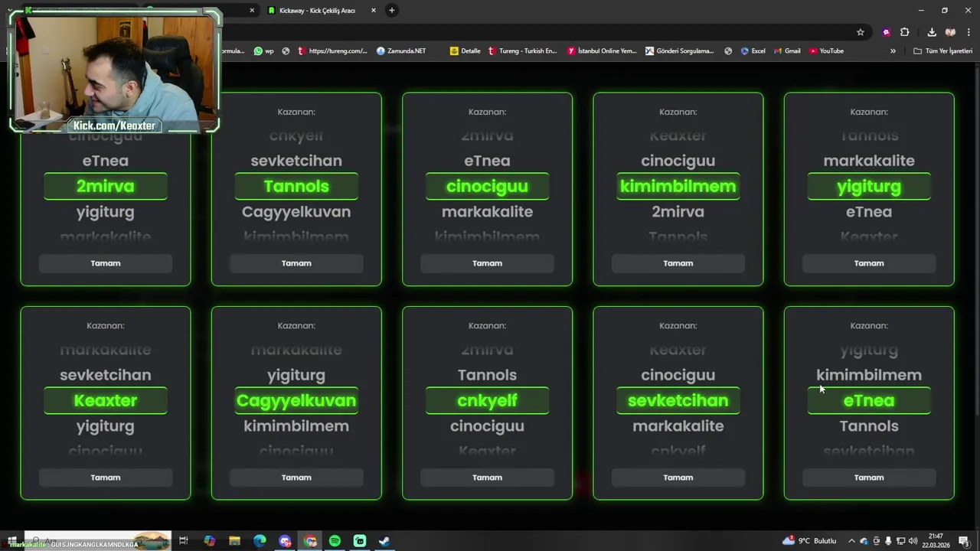Image resolution: width=980 pixels, height=551 pixels.
Task: Confirm the cinociguu winner card with Tamam
Action: click(487, 263)
